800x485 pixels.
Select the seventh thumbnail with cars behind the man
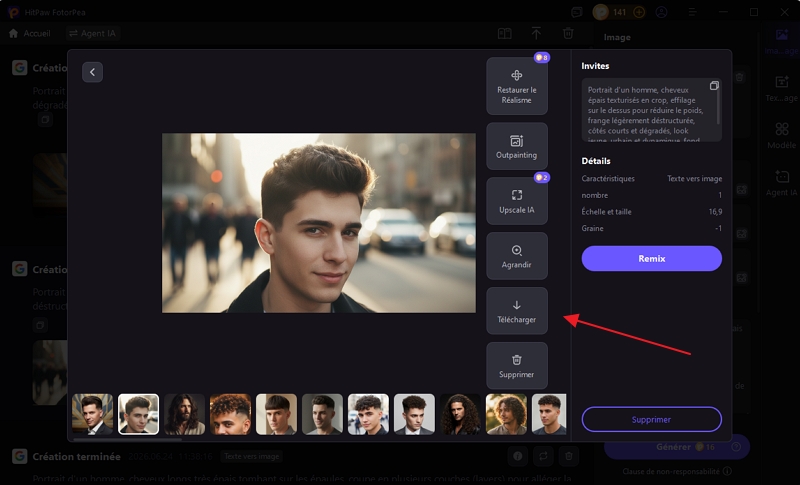pos(368,414)
